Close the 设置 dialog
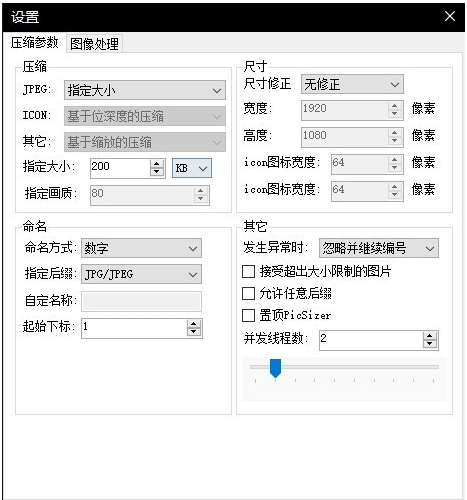 click(450, 16)
